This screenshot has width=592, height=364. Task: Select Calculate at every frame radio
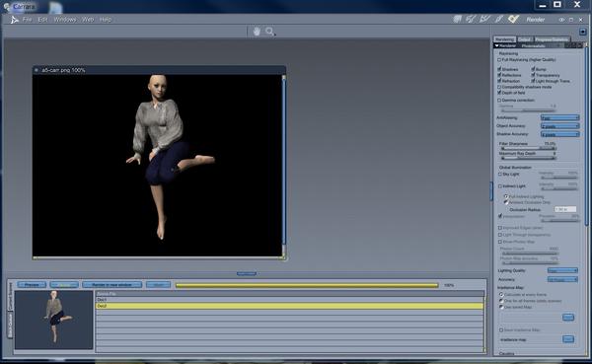point(501,294)
